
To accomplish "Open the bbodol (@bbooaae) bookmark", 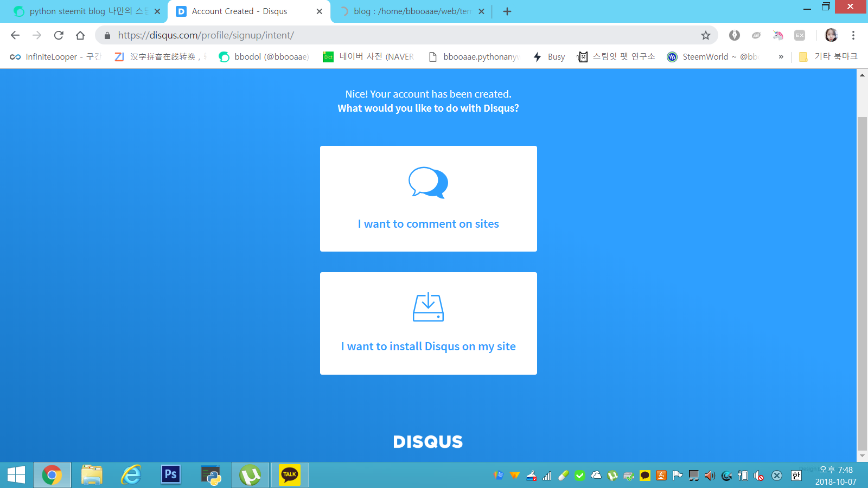I will (264, 57).
